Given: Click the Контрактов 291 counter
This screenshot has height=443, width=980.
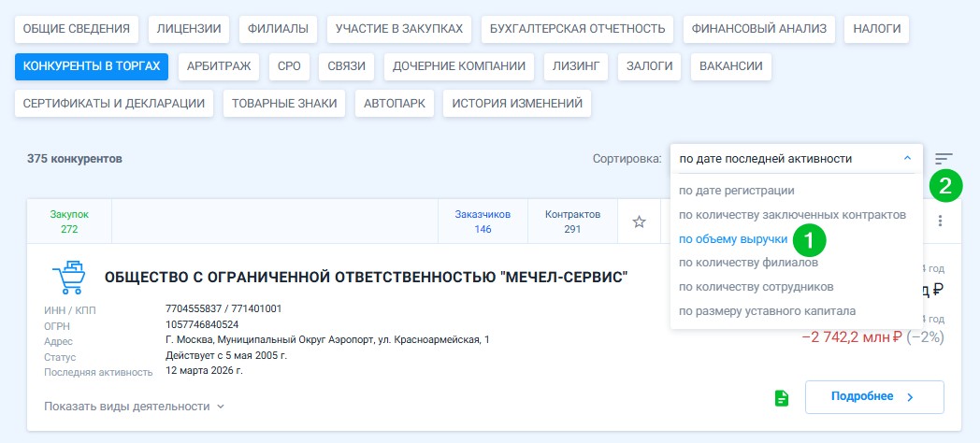Looking at the screenshot, I should pyautogui.click(x=572, y=221).
